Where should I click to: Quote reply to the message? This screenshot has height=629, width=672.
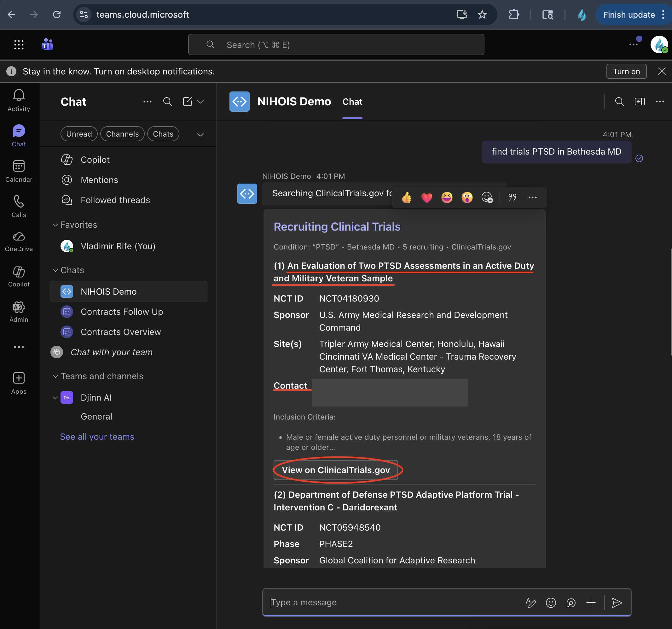(x=513, y=197)
